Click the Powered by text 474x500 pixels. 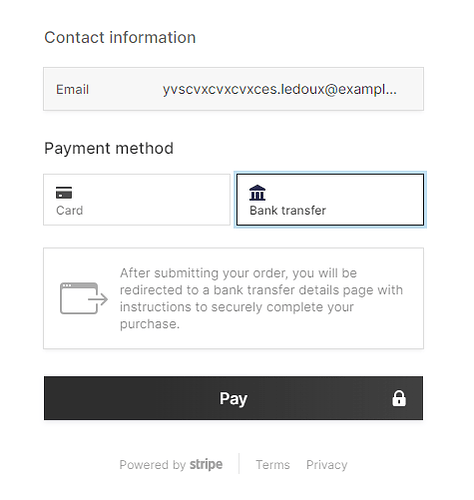click(x=152, y=465)
